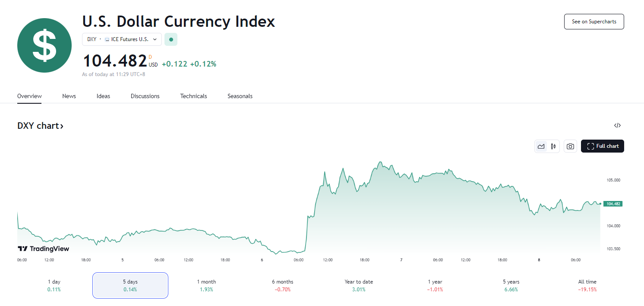Click the 104.482 price label on axis
Viewport: 644px width, 306px height.
[612, 204]
